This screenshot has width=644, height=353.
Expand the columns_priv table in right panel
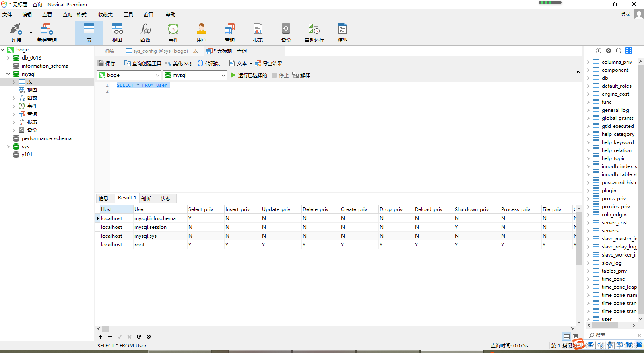point(588,62)
